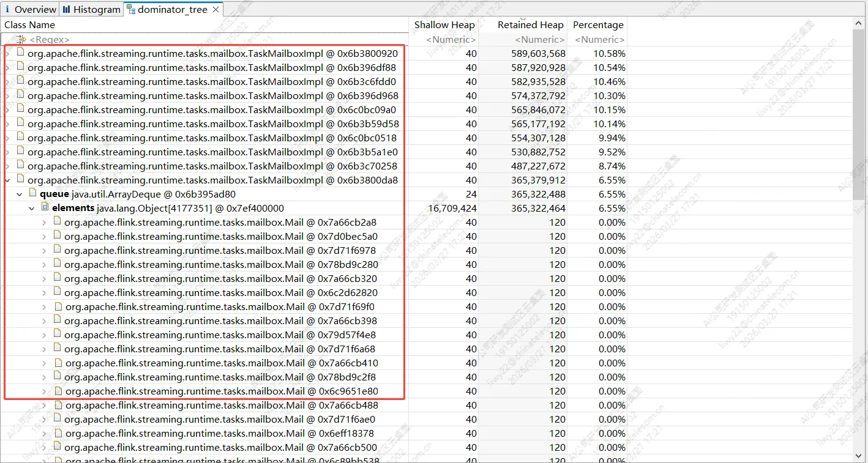The image size is (868, 463).
Task: Click object icon of Mail @ 0x7a66cb410
Action: coord(58,363)
